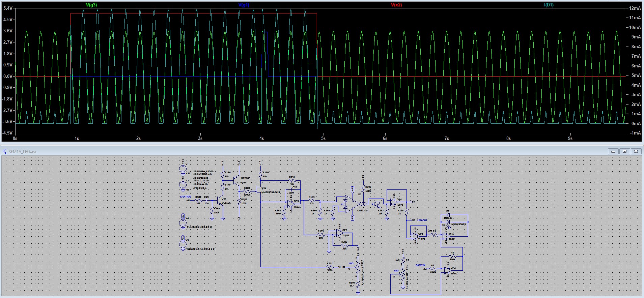
Task: Click the blue V(g1) trace label
Action: pyautogui.click(x=244, y=5)
